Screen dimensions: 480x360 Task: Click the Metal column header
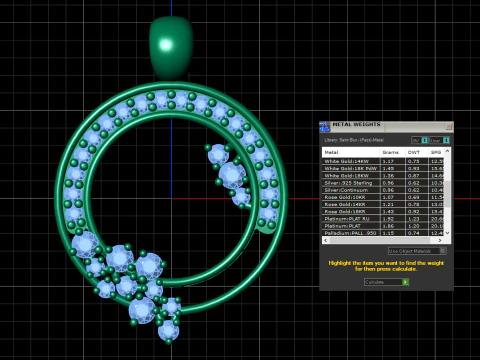click(351, 152)
